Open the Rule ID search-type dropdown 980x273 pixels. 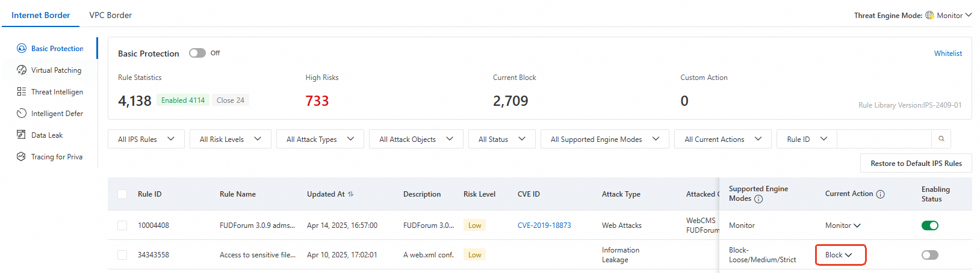[807, 139]
